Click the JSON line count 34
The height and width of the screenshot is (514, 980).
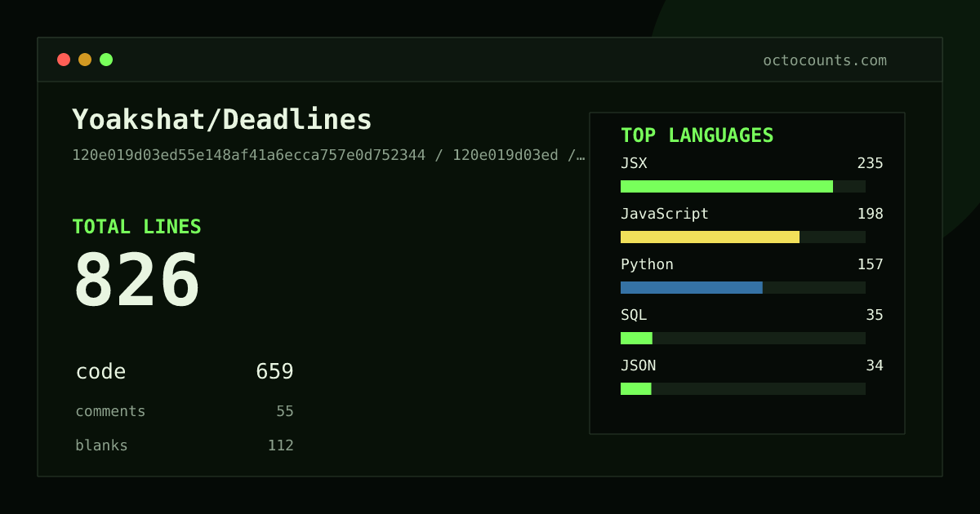(875, 366)
